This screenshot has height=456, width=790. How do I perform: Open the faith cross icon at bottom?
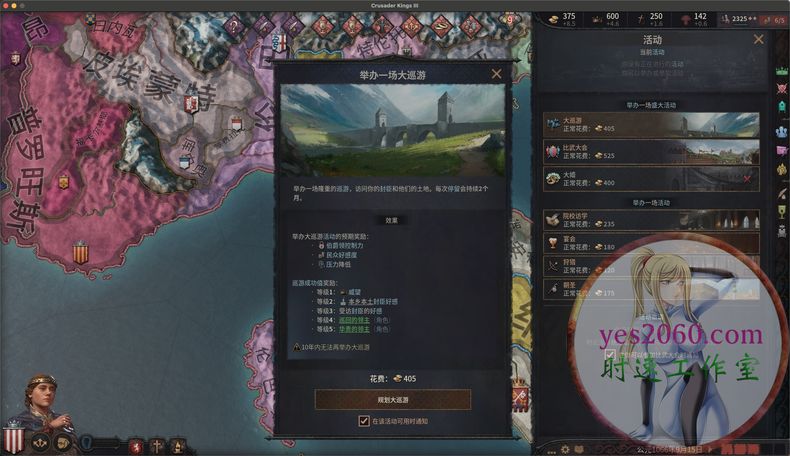[x=157, y=446]
